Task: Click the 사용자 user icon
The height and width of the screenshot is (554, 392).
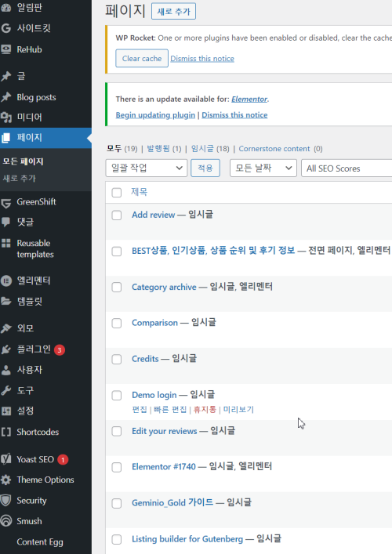Action: tap(5, 370)
